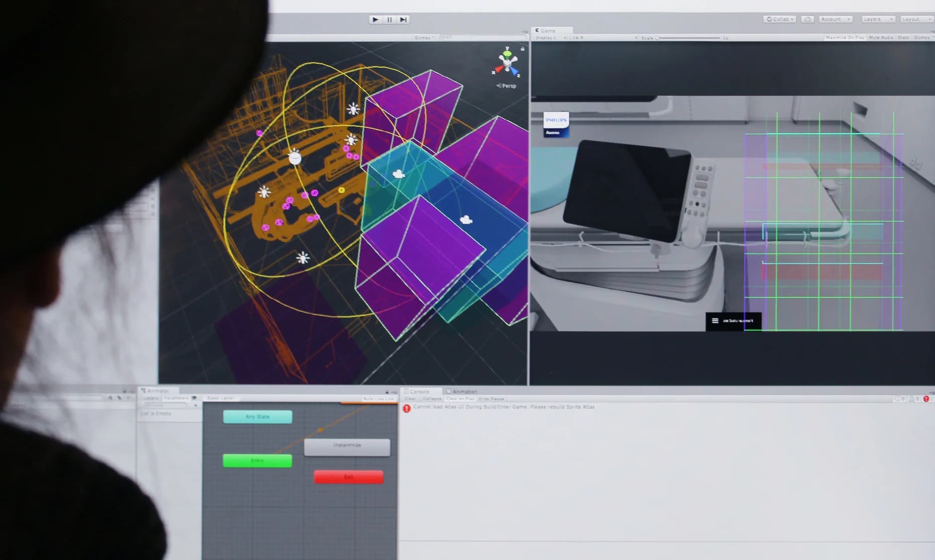Switch to the Game tab
Screen dimensions: 935x560
click(547, 31)
